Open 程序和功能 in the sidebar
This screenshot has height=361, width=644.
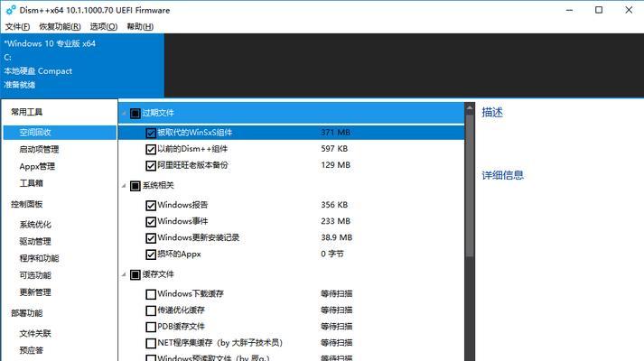click(x=39, y=258)
